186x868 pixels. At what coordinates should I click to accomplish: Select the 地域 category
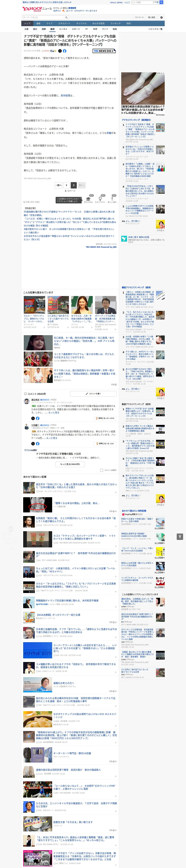pos(115,29)
